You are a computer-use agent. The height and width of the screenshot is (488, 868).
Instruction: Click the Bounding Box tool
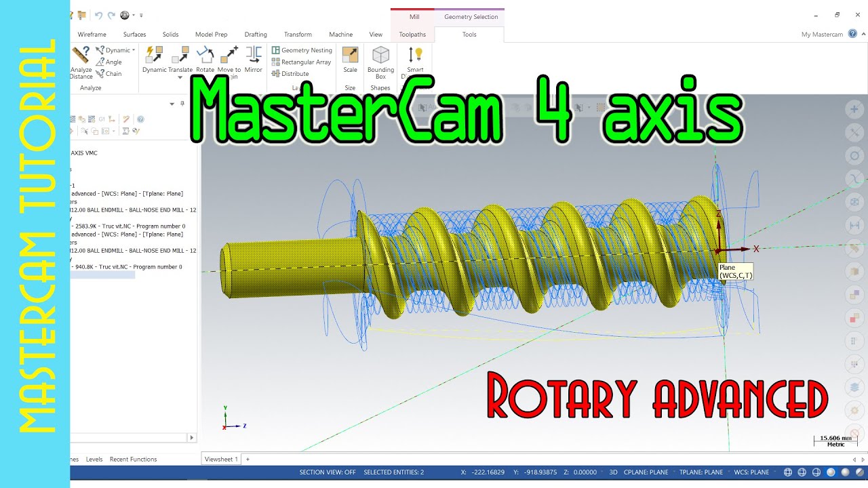[380, 62]
